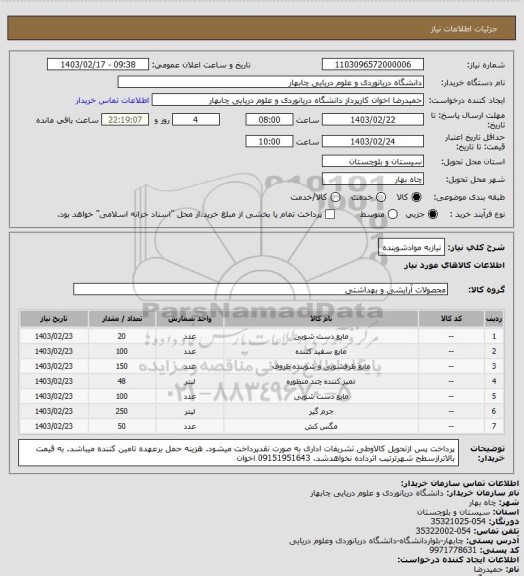Click the general description field نیازبه موادشوینده
Screen dimensions: 524x576
pos(411,247)
